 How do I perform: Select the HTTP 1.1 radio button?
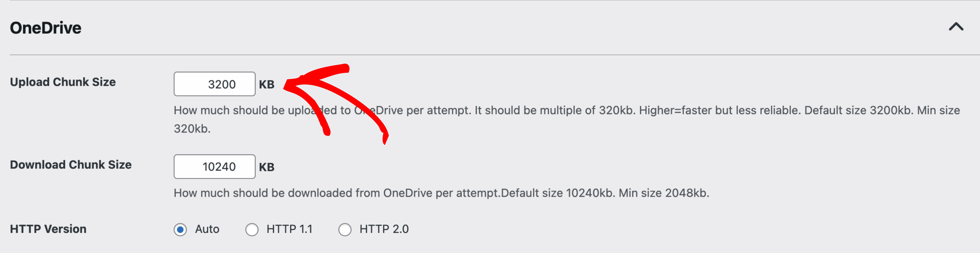point(252,229)
